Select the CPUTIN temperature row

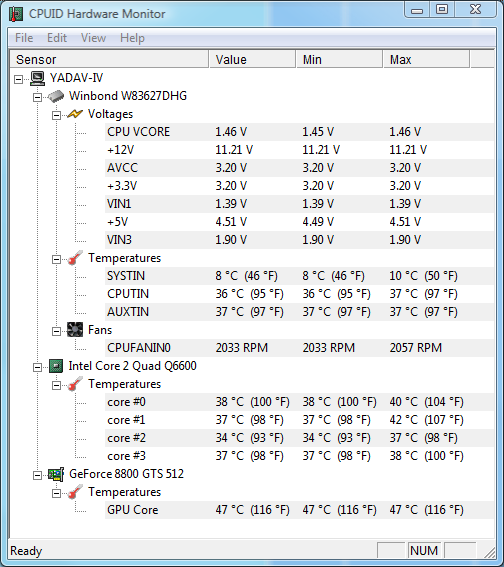[x=299, y=294]
